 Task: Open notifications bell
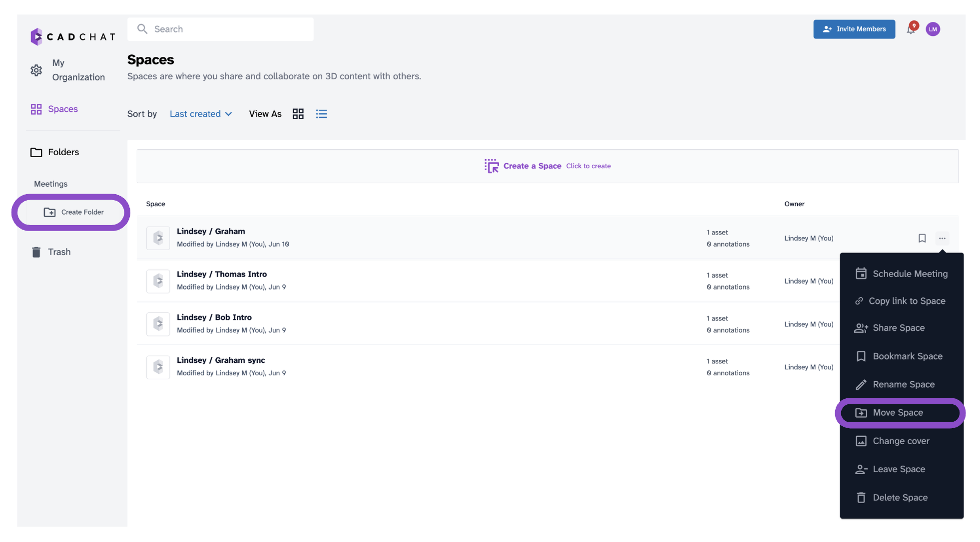911,29
